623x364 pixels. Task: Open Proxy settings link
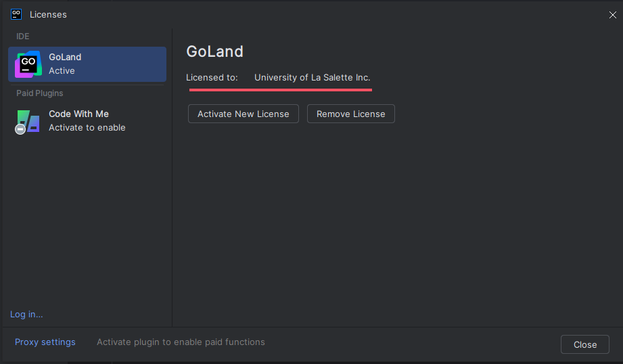click(45, 342)
